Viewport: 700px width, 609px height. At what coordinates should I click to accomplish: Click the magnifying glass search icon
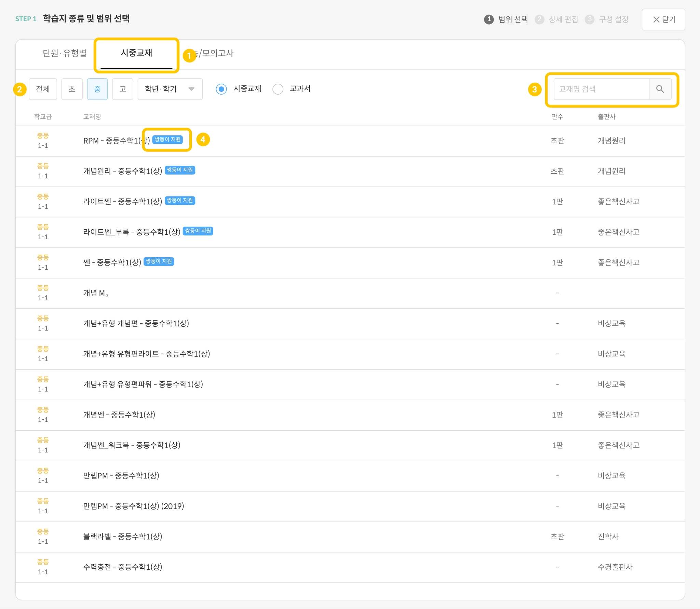(660, 89)
